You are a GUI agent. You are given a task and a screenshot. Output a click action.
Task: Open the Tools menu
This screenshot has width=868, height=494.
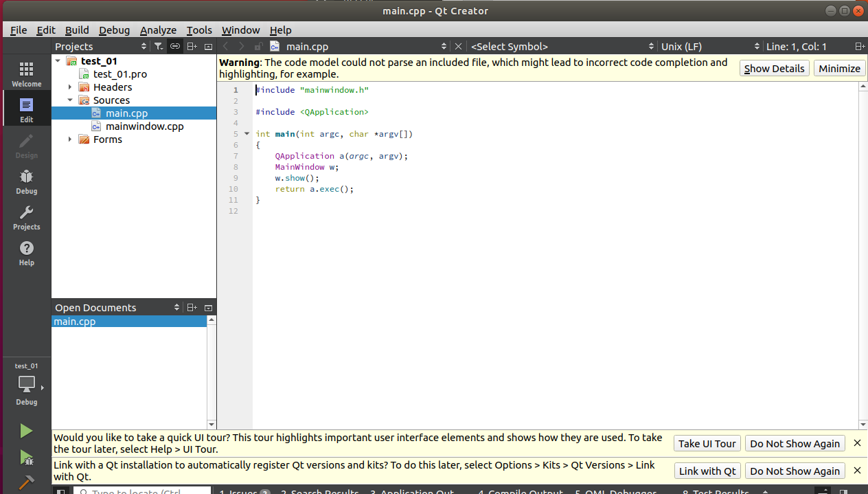tap(199, 30)
